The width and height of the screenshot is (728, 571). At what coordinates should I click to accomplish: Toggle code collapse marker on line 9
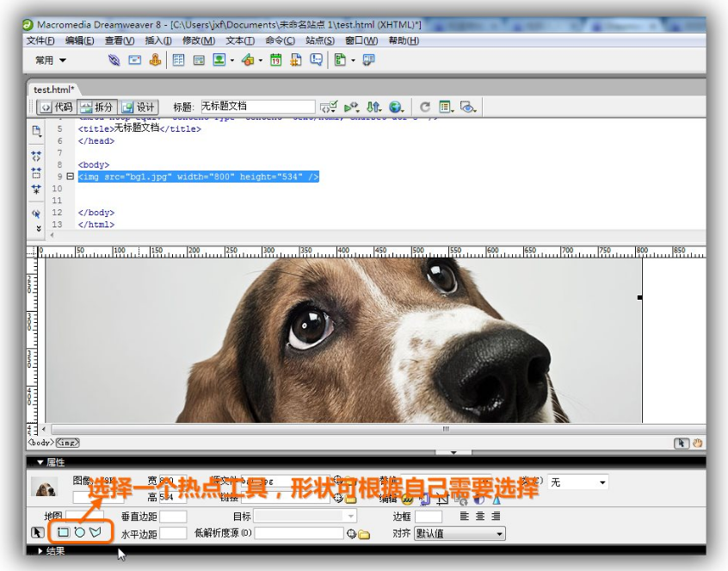[x=70, y=177]
